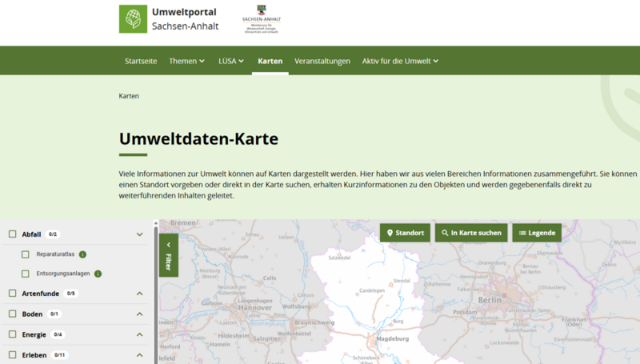This screenshot has width=640, height=364.
Task: Open the Themen dropdown menu
Action: click(187, 61)
